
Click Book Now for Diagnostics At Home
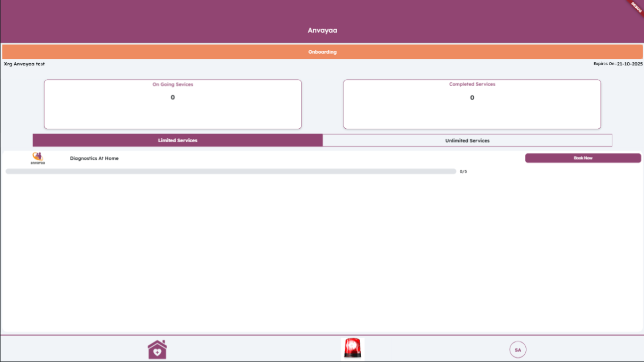(583, 158)
